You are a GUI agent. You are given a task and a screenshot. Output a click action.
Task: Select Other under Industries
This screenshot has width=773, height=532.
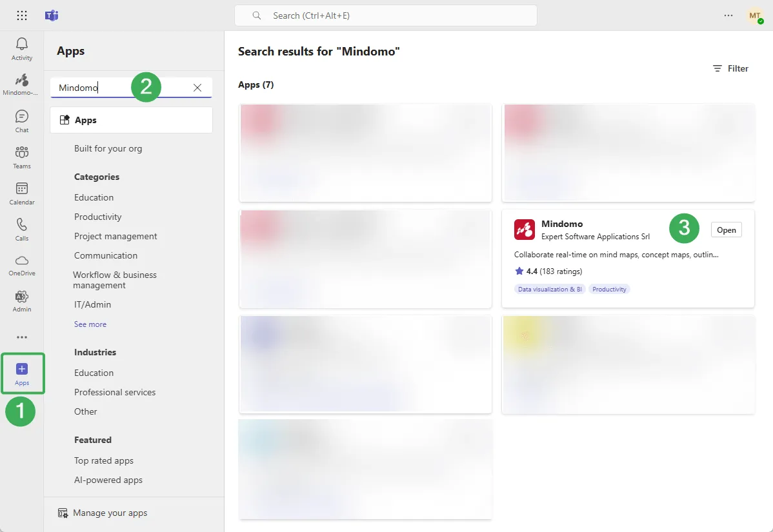point(85,411)
